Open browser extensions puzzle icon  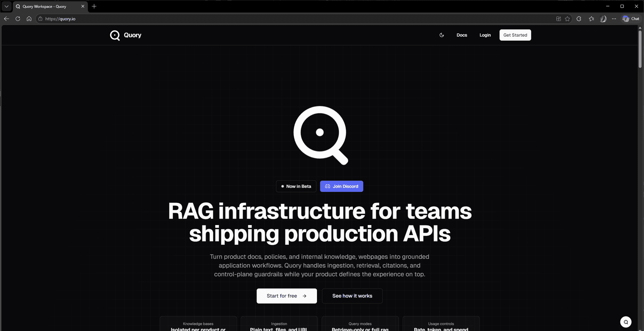(579, 19)
